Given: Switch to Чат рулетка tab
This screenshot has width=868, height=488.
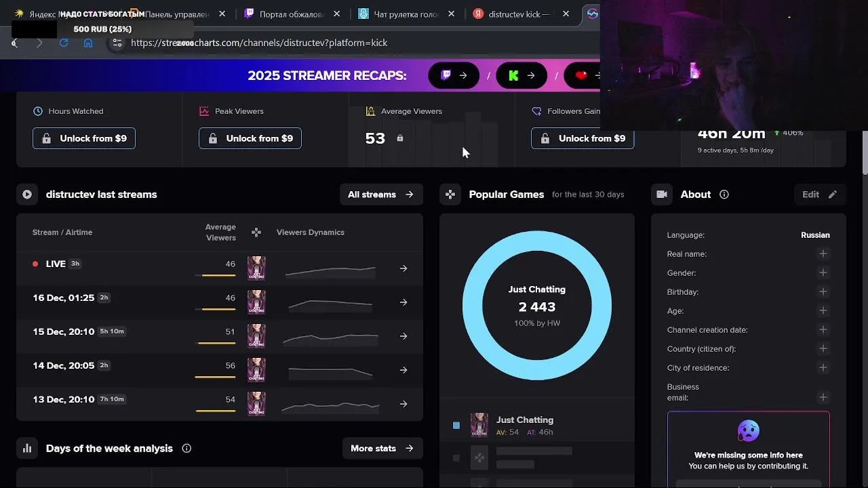Looking at the screenshot, I should (x=406, y=14).
